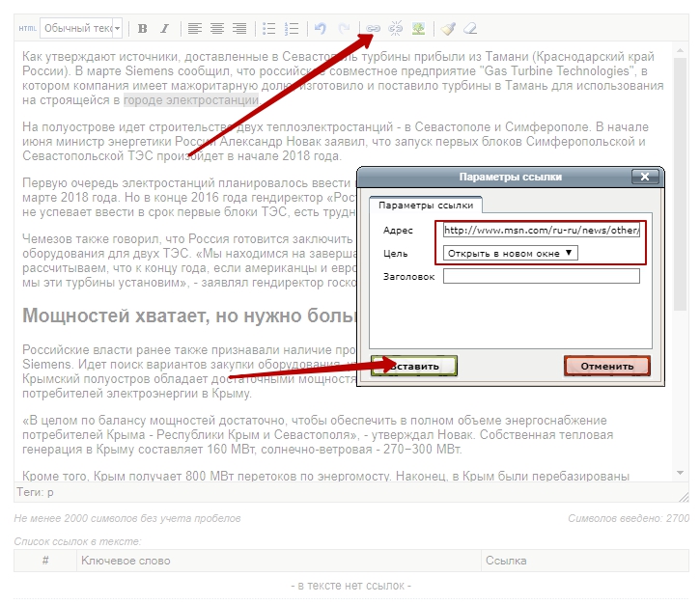The height and width of the screenshot is (604, 700).
Task: Click the Список ссылок в тексте label
Action: click(77, 541)
